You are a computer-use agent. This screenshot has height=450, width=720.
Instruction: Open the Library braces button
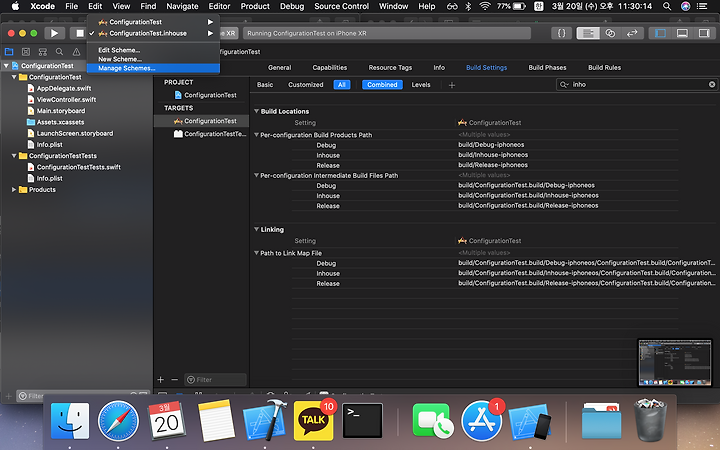pyautogui.click(x=561, y=33)
